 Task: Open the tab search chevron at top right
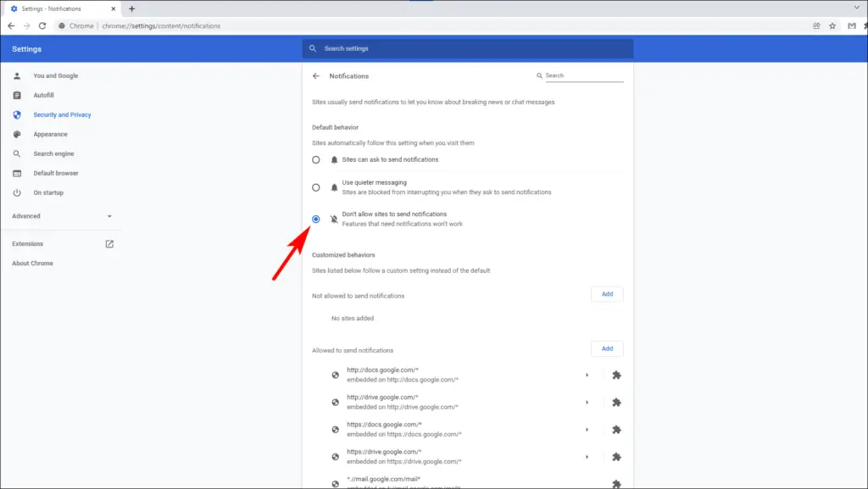856,8
